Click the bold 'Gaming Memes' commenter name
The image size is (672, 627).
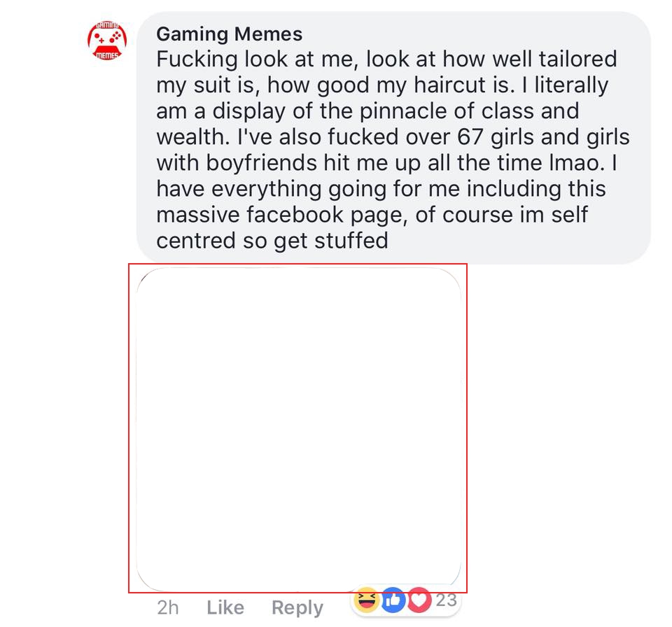230,34
